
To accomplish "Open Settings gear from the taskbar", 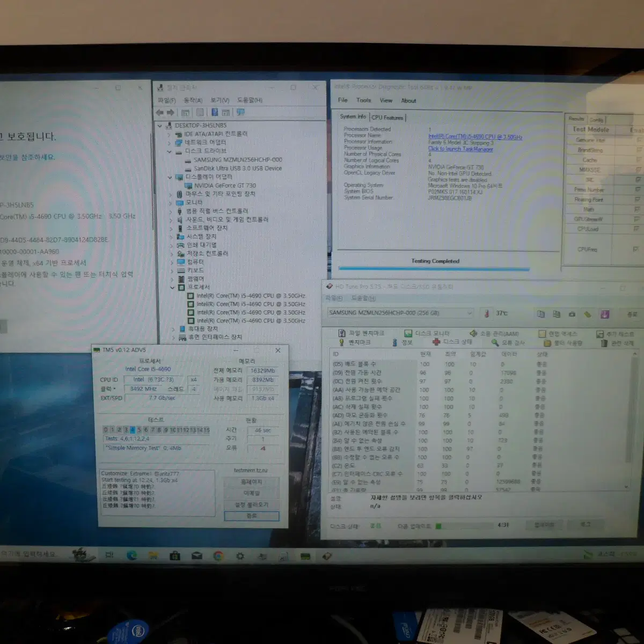I will point(240,556).
